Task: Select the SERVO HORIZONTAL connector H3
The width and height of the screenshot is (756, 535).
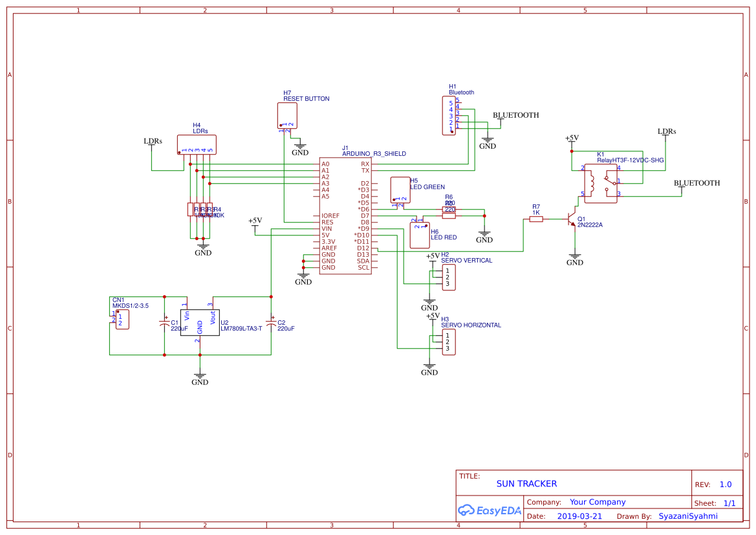Action: [449, 342]
